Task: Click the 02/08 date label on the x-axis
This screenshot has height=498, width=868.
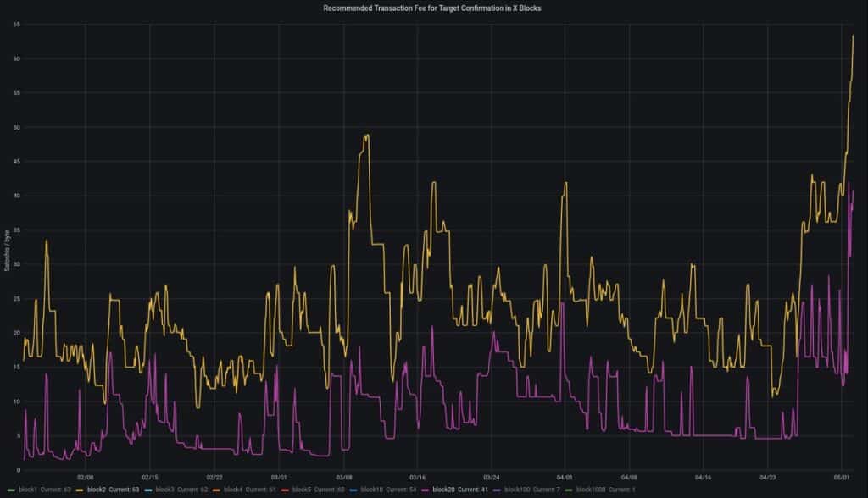Action: 86,478
